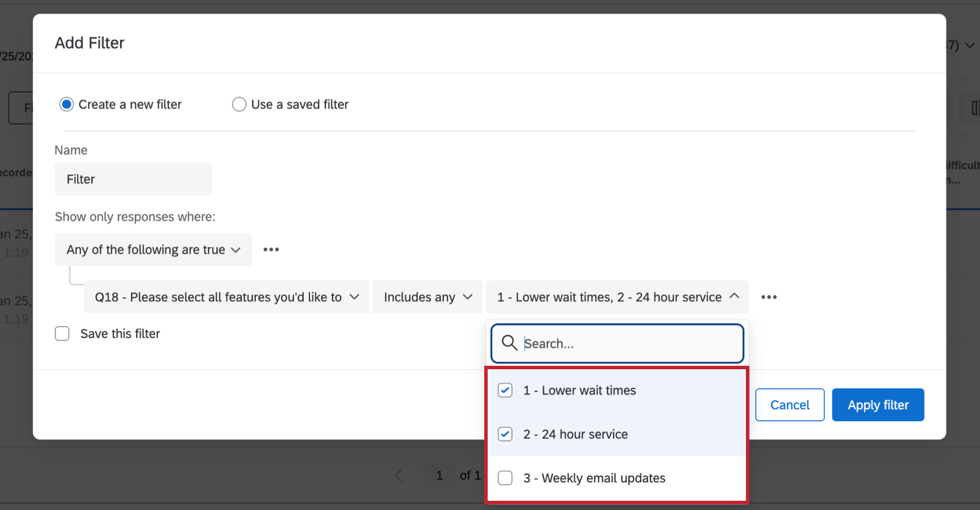Click the magnifier icon in the search box
The height and width of the screenshot is (510, 980).
tap(509, 343)
